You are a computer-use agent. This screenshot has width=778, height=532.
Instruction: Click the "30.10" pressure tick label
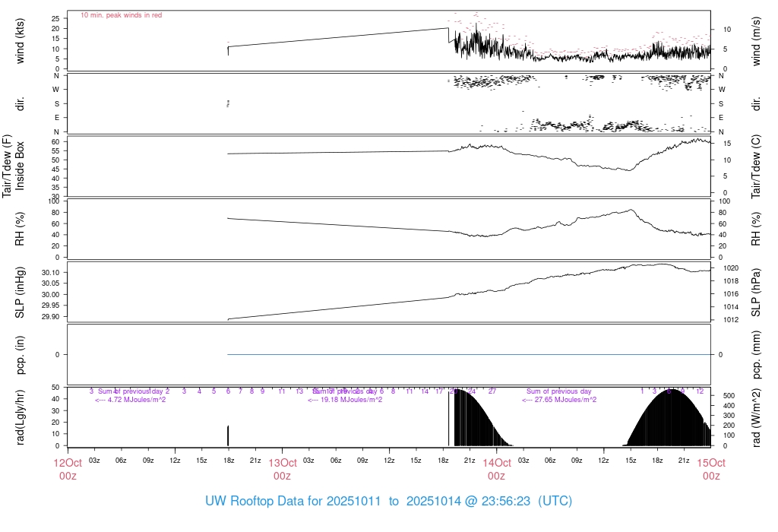51,272
